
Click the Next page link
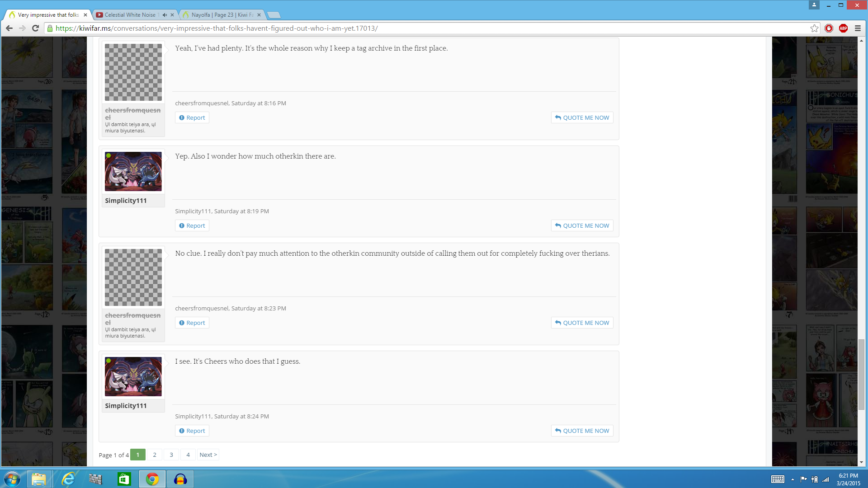coord(208,455)
